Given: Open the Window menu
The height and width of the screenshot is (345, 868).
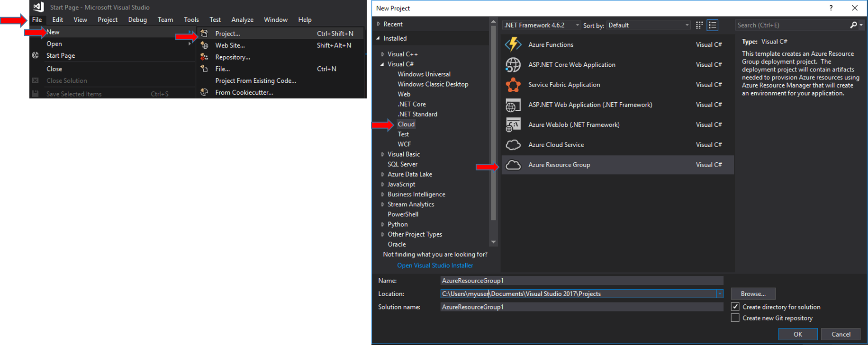Looking at the screenshot, I should pyautogui.click(x=276, y=19).
